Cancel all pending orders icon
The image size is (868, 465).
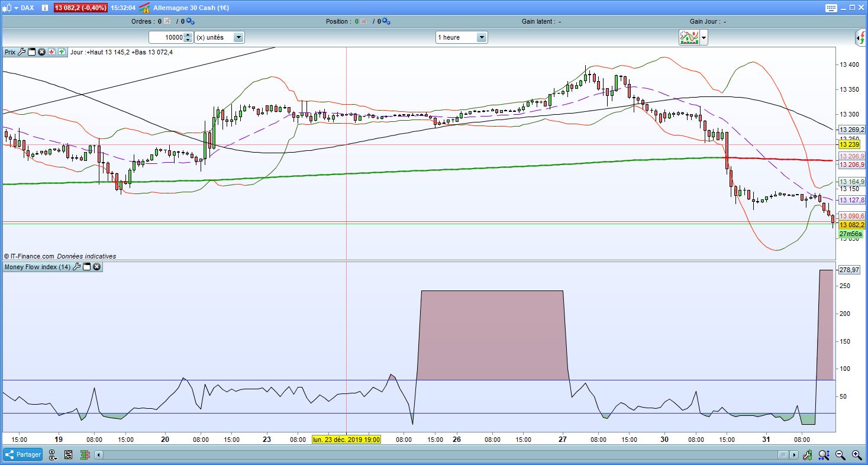point(167,21)
